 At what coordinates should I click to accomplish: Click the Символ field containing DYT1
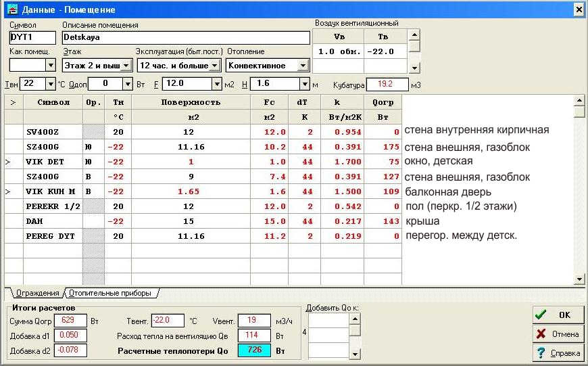click(32, 37)
